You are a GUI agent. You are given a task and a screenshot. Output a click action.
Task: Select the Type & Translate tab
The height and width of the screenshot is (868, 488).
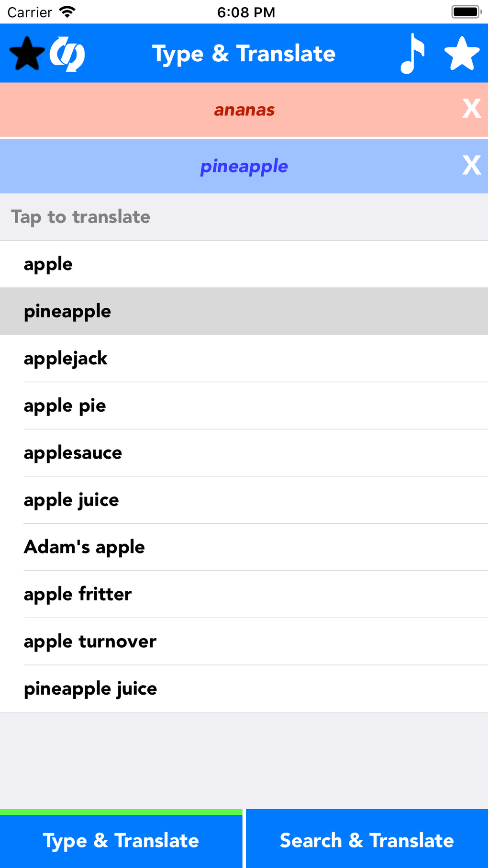coord(121,840)
